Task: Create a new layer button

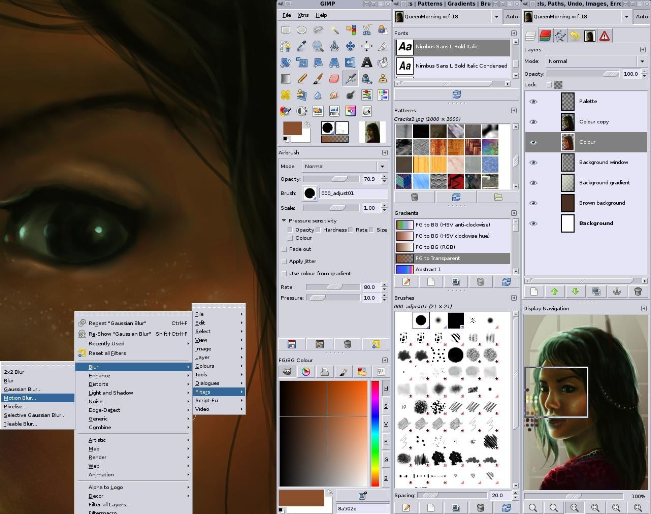Action: (x=534, y=291)
